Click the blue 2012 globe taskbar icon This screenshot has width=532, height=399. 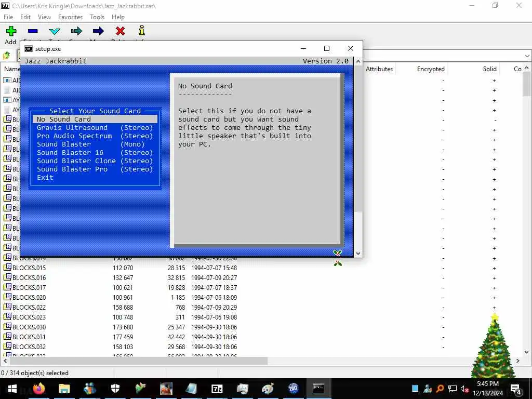[x=293, y=389]
